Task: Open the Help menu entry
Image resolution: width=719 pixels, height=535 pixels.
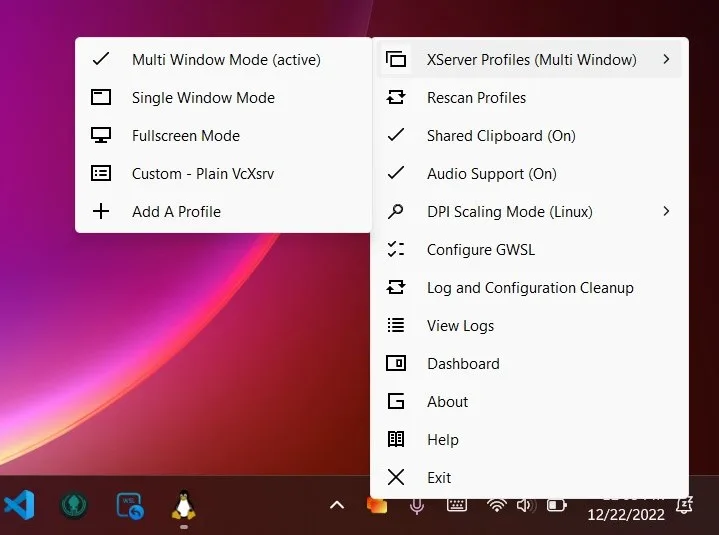Action: 530,440
